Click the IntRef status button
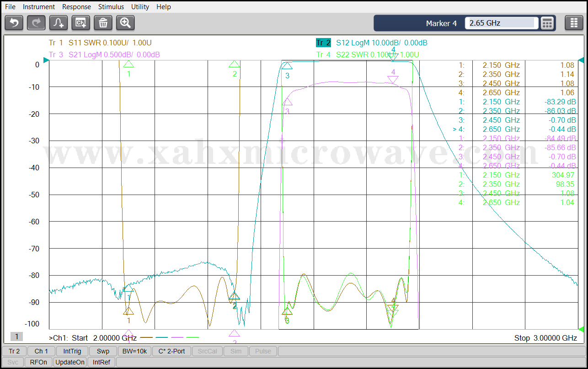This screenshot has height=369, width=588. [x=102, y=362]
